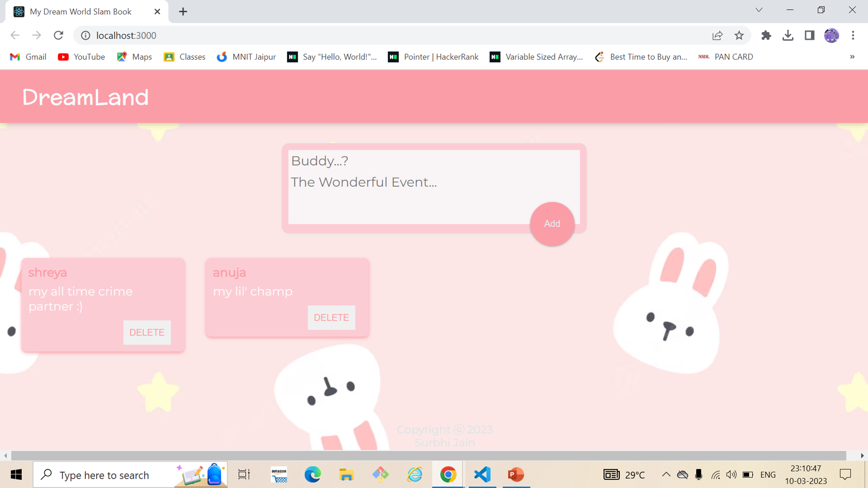The image size is (868, 488).
Task: Open Google Maps bookmark
Action: [134, 56]
